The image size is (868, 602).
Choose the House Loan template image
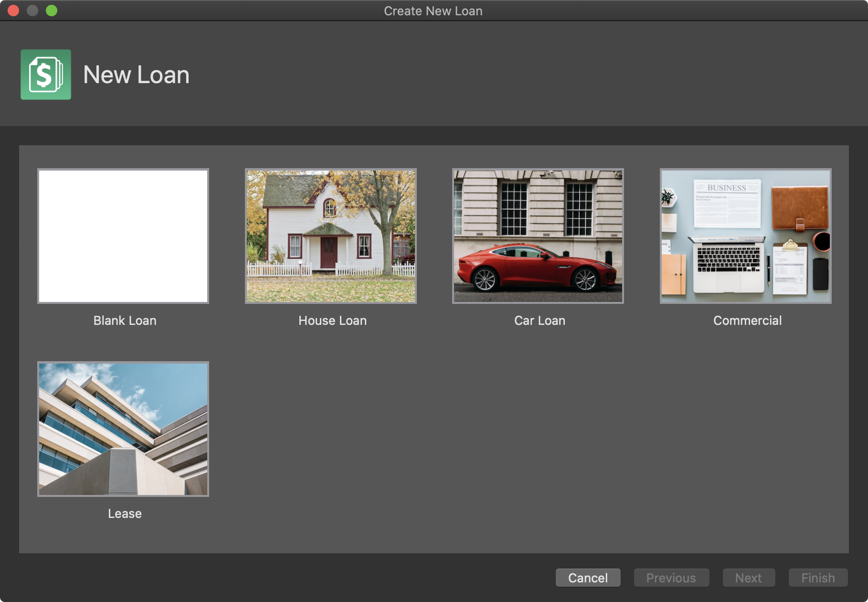pos(331,236)
